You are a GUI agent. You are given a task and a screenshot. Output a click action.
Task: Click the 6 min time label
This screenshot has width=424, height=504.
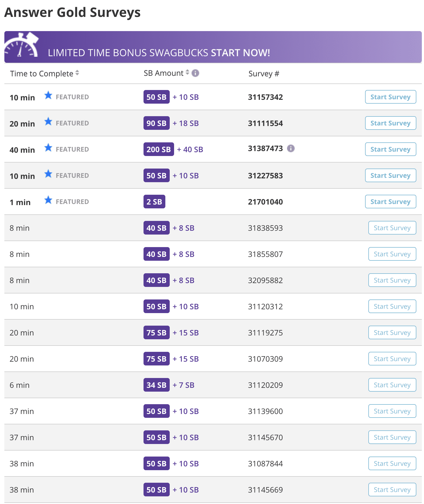pos(20,385)
